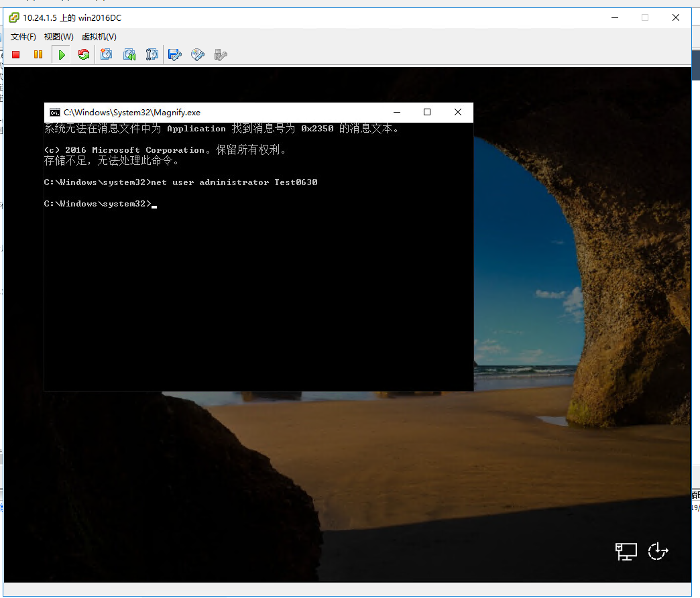700x598 pixels.
Task: Open the 文件(F) menu
Action: pos(23,37)
